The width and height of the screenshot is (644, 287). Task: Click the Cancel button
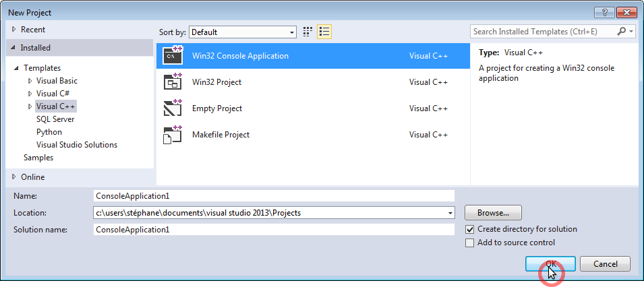[x=605, y=264]
